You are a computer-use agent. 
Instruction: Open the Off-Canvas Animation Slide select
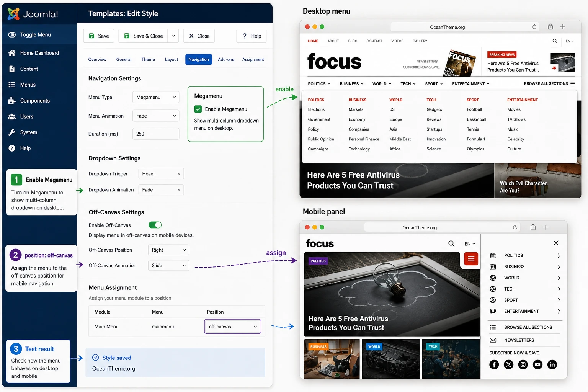[x=168, y=265]
